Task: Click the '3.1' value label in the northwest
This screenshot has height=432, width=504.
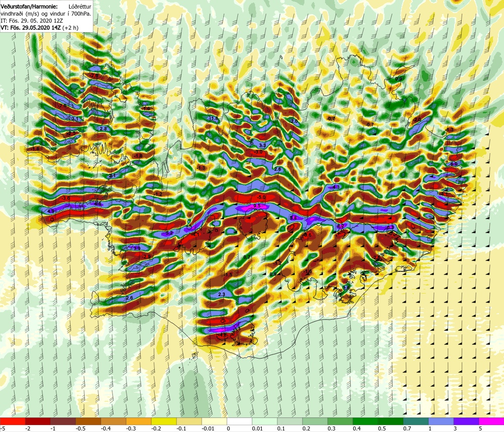Action: coord(75,119)
